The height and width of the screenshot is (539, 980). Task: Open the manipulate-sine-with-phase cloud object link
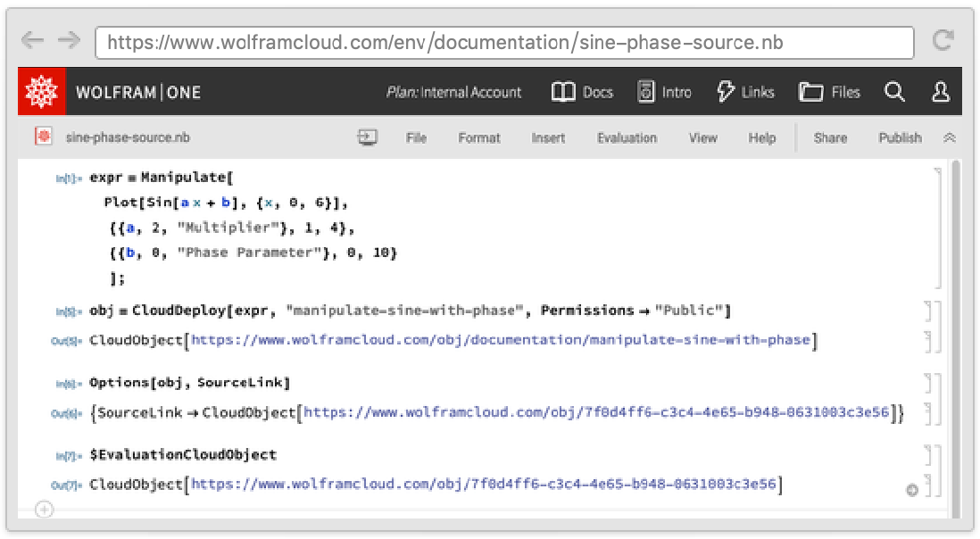coord(500,340)
